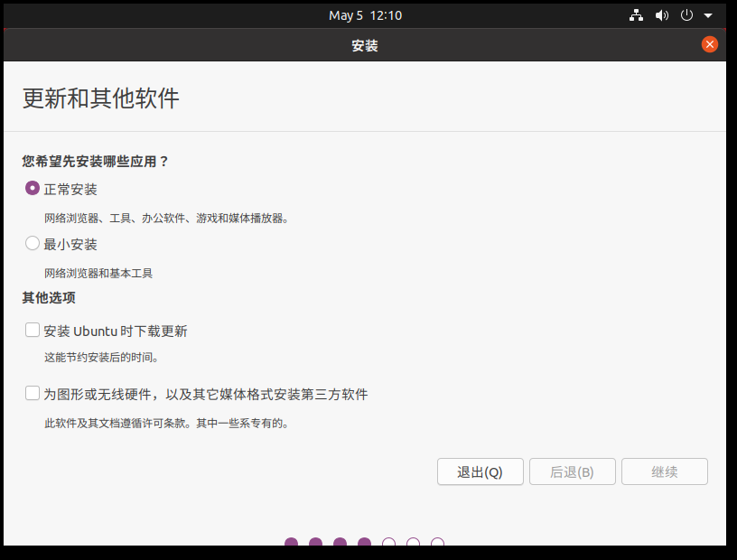The image size is (737, 560).
Task: Click text 此软件及其文档遵循许可条款
Action: point(115,424)
